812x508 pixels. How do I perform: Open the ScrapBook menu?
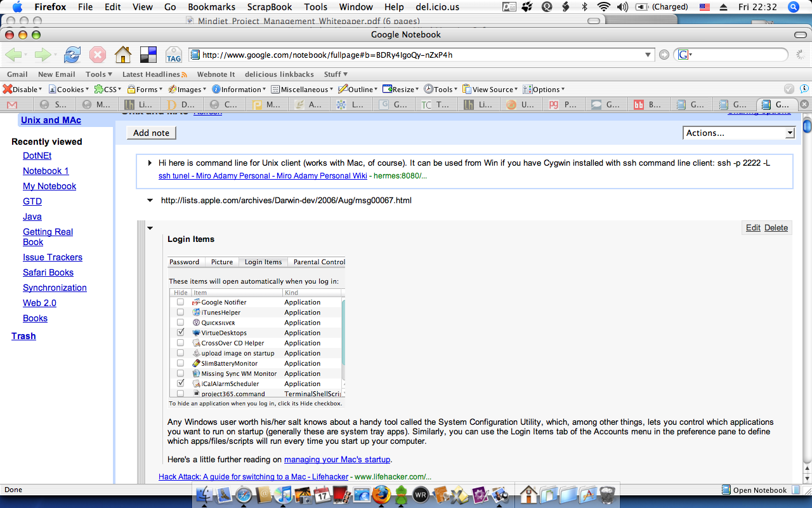pos(271,7)
